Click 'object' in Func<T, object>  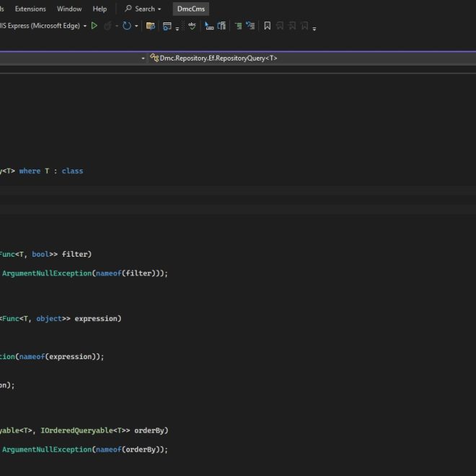click(49, 319)
